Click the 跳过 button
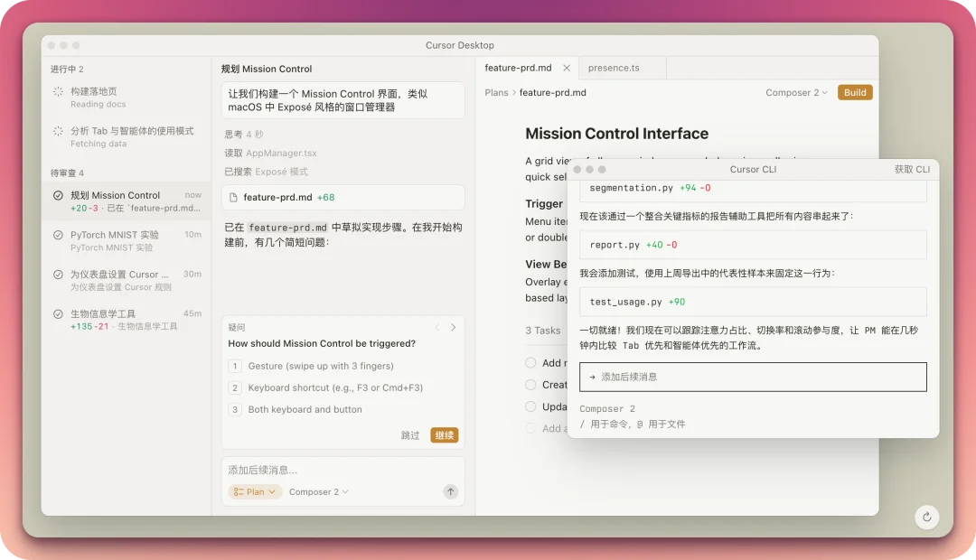Viewport: 976px width, 560px height. pyautogui.click(x=410, y=435)
